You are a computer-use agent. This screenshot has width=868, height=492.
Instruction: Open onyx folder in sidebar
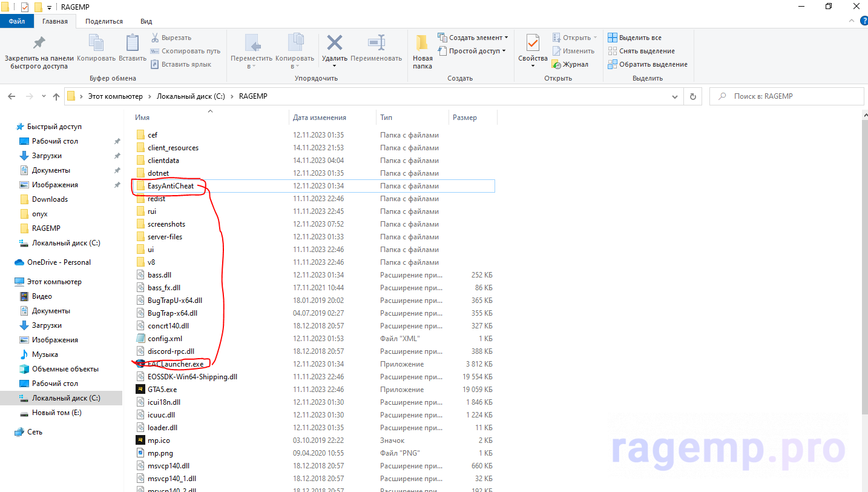click(x=40, y=214)
